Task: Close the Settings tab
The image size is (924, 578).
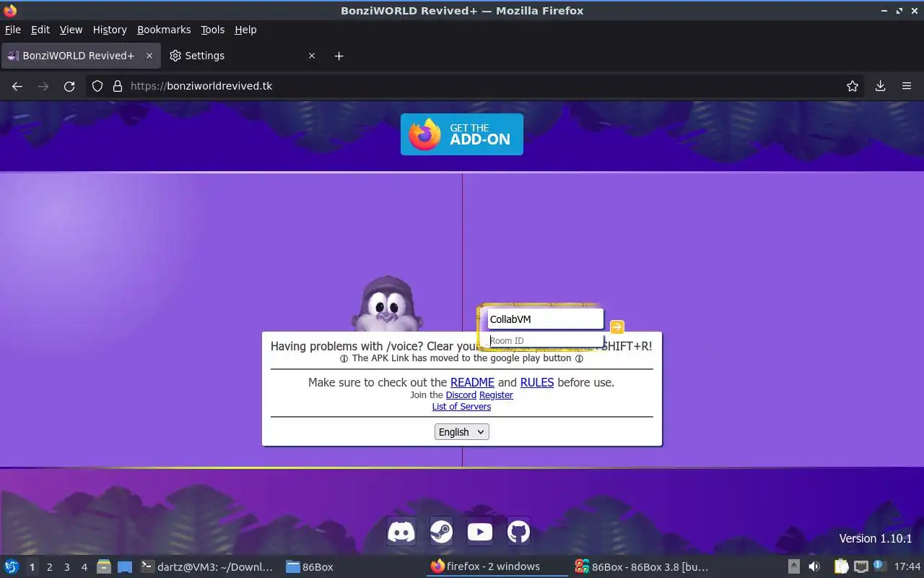Action: click(312, 56)
